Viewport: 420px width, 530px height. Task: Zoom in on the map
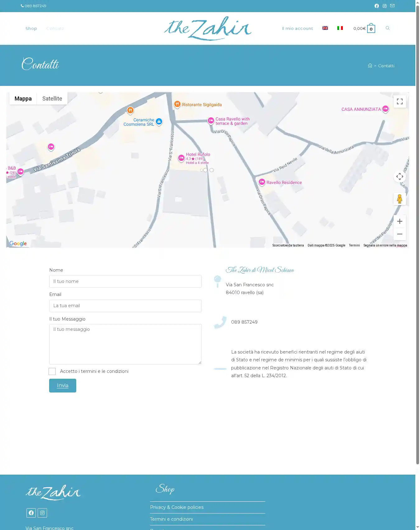click(399, 221)
